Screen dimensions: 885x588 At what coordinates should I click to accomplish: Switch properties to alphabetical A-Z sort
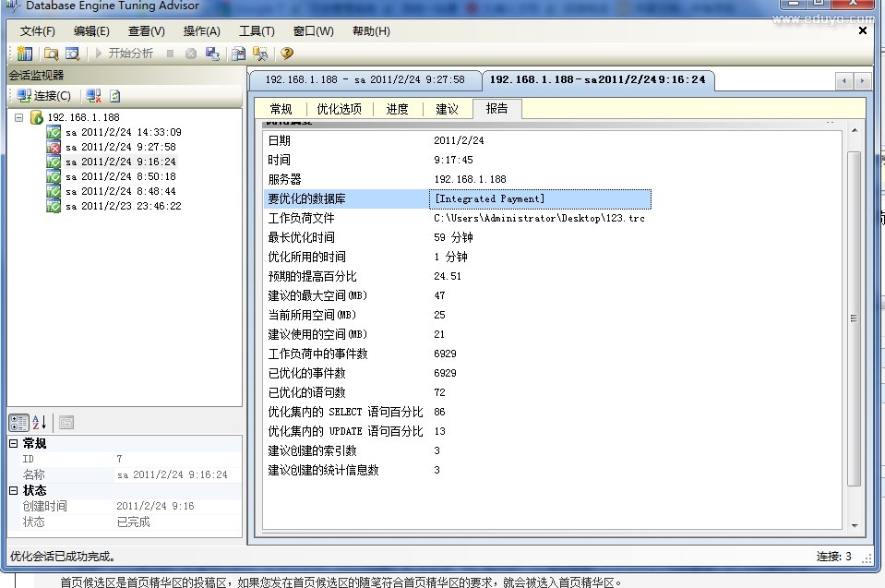tap(40, 423)
